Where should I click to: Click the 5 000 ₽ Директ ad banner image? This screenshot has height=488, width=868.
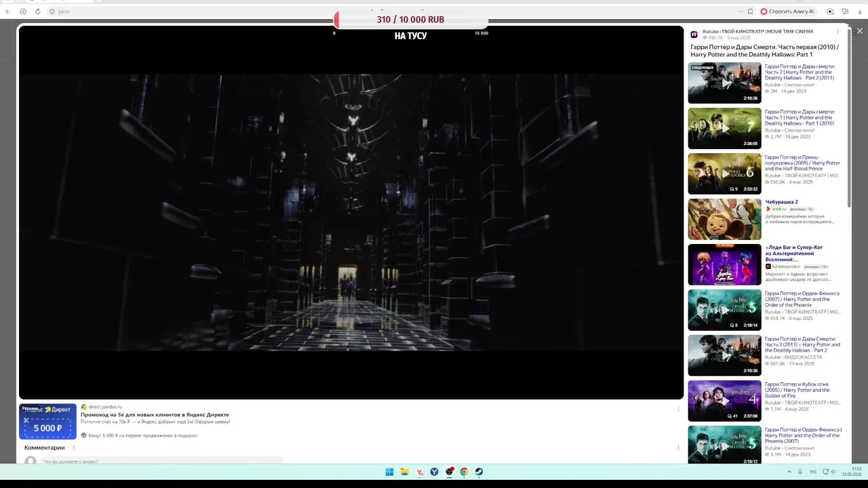click(47, 421)
